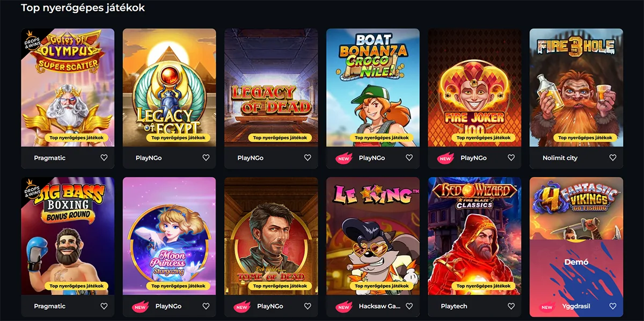Favorite the Playtech Red Wizard game
The height and width of the screenshot is (321, 644).
(x=511, y=306)
